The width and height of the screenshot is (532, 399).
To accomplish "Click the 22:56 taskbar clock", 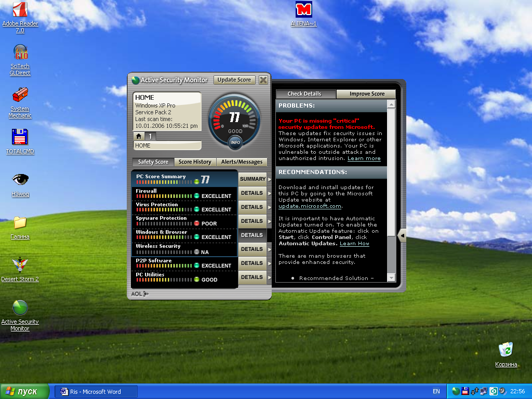I will click(517, 391).
